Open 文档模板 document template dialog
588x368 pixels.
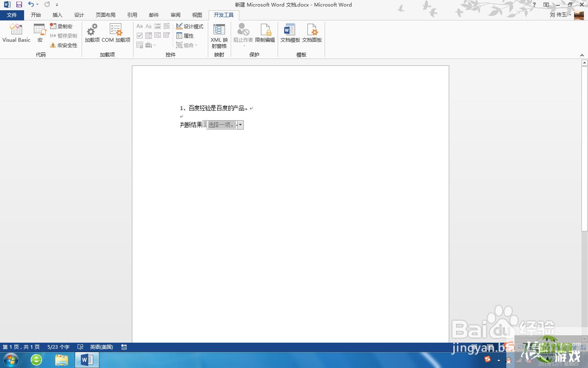[290, 33]
